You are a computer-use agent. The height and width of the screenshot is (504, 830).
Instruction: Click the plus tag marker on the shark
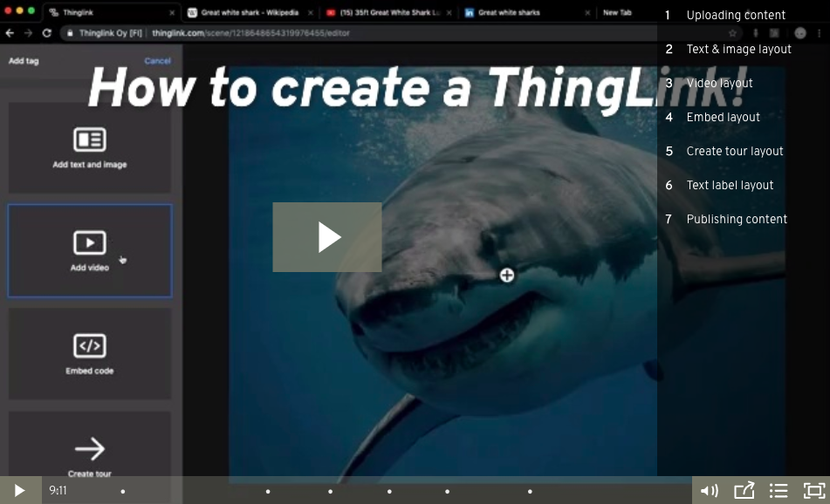(x=507, y=275)
